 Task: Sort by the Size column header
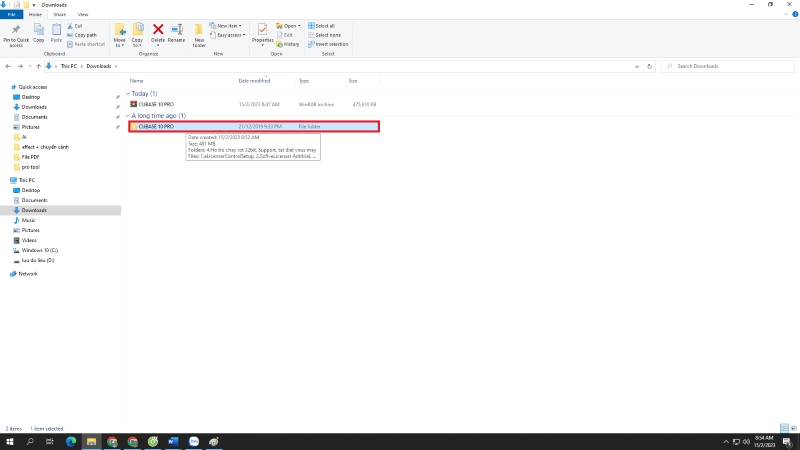[353, 81]
